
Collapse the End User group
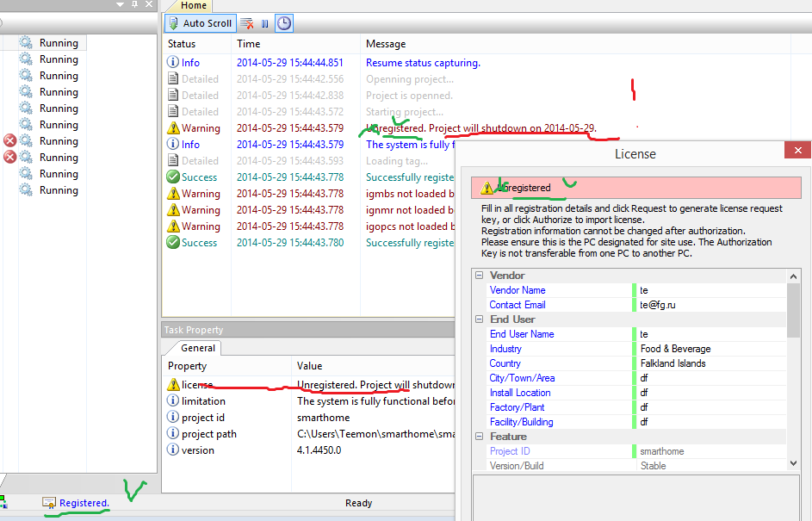click(x=479, y=319)
